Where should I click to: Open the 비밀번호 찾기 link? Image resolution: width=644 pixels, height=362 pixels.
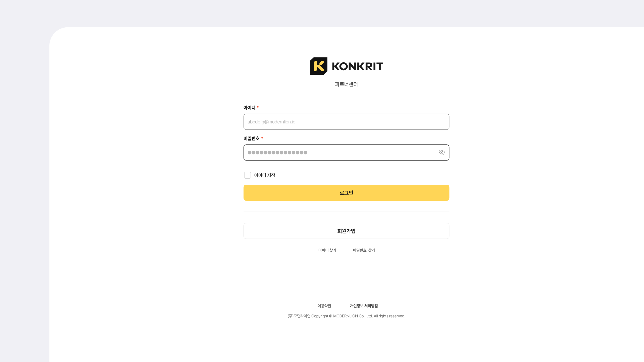[x=364, y=250]
